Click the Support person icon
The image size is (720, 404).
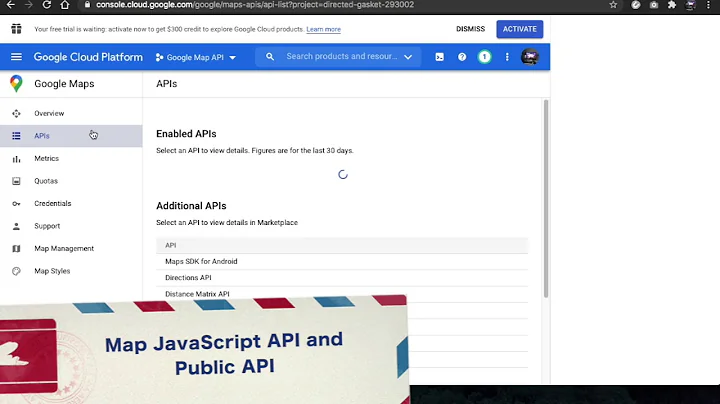pos(16,226)
